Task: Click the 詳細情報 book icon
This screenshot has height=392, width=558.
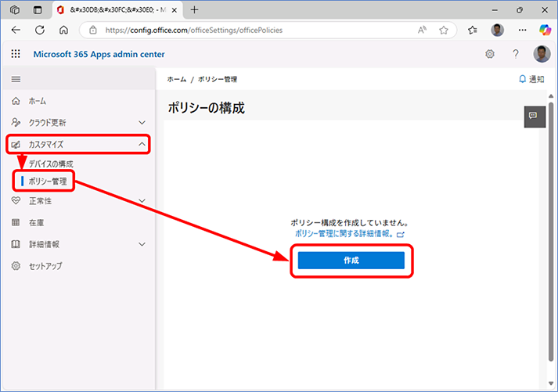Action: coord(16,244)
